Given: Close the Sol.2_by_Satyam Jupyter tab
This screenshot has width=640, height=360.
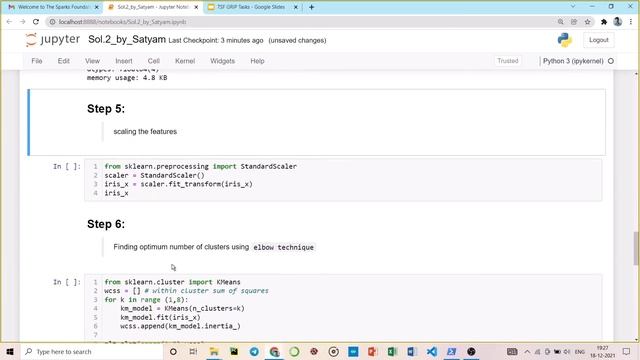Looking at the screenshot, I should 196,7.
